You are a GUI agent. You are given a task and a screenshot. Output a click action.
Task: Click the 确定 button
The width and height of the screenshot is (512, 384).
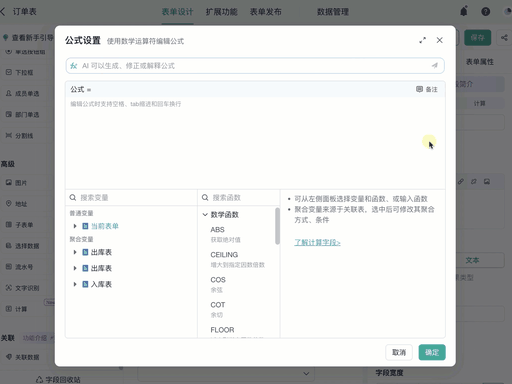[x=432, y=352]
